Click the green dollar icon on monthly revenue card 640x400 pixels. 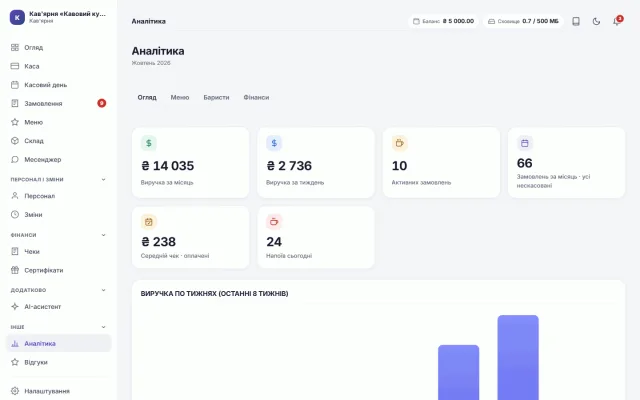tap(149, 143)
